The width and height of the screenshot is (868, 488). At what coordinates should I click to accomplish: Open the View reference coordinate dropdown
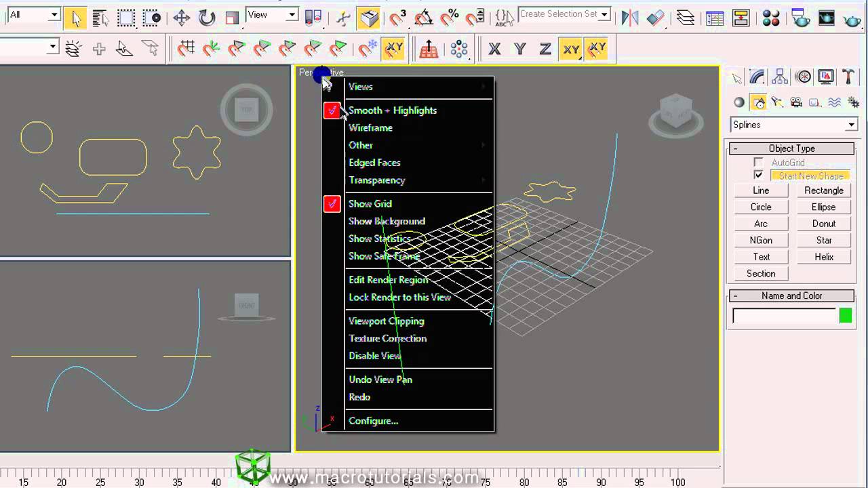pos(272,14)
